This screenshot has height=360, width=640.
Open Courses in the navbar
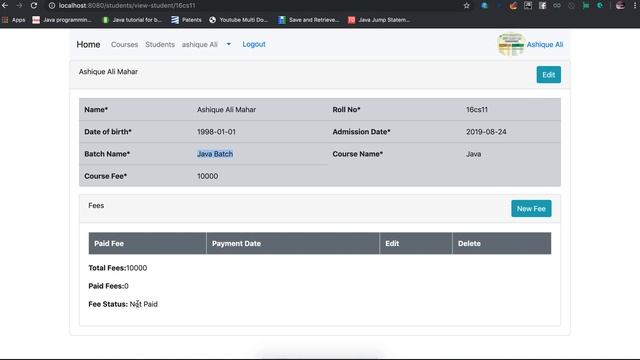point(124,44)
